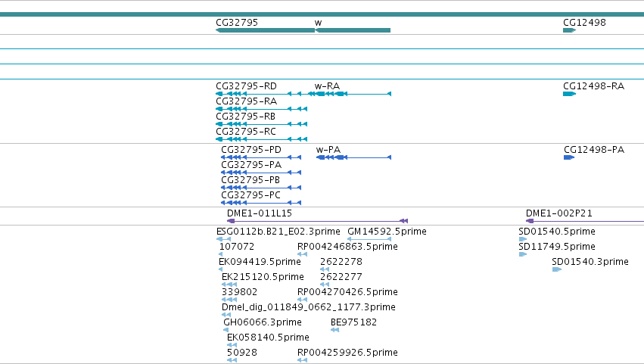Click the CG12498-RA label text

(593, 86)
